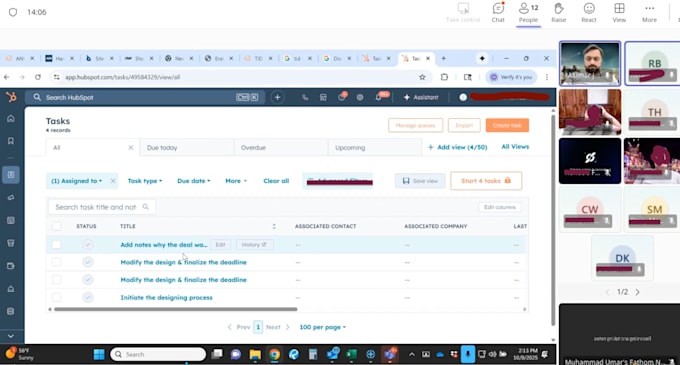Mark 'Add notes why the deal wa...' as complete
Screen dimensions: 680x365
point(88,244)
